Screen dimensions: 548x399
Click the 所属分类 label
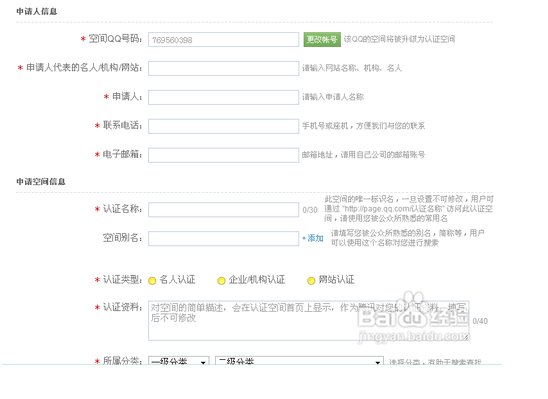coord(122,360)
